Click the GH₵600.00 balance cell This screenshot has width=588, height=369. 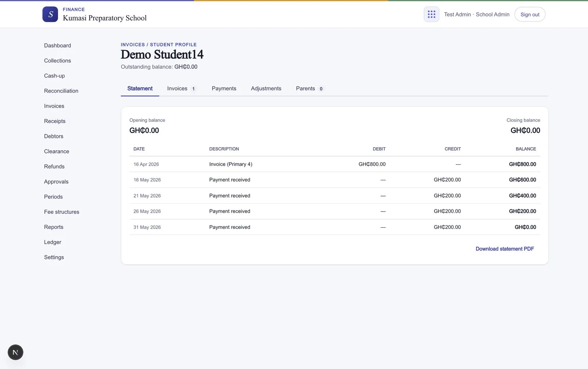522,180
